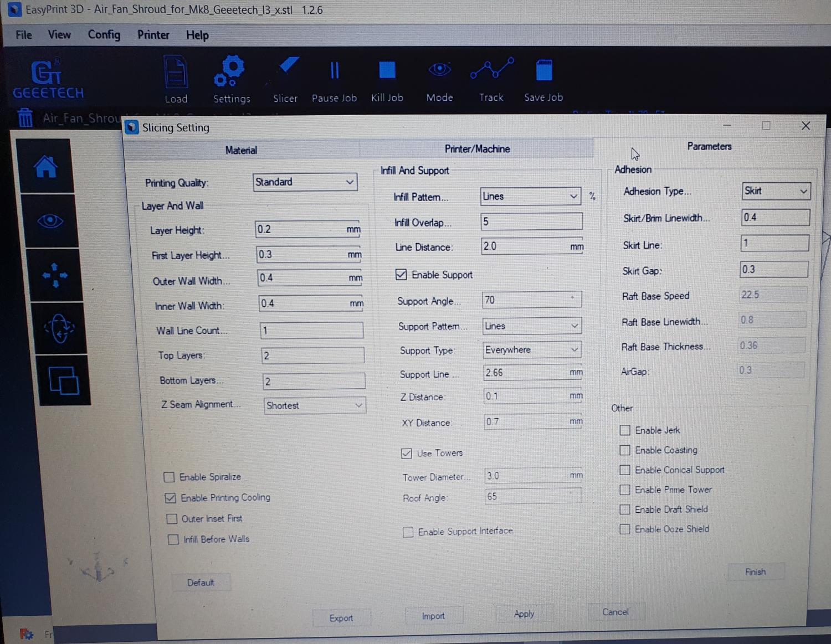Click the Kill Job stop icon
The image size is (831, 644).
point(387,70)
